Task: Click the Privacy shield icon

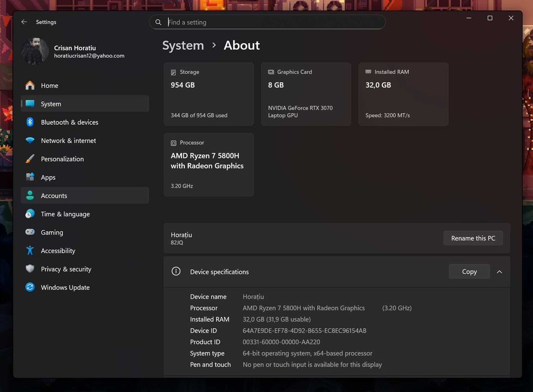Action: [30, 269]
